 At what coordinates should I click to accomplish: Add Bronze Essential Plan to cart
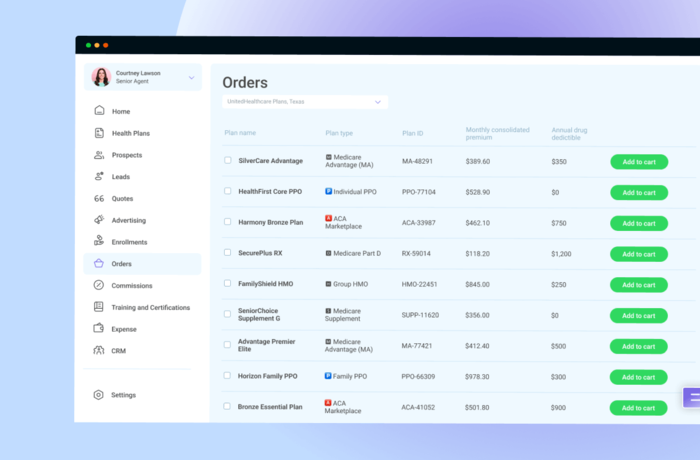[x=638, y=408]
